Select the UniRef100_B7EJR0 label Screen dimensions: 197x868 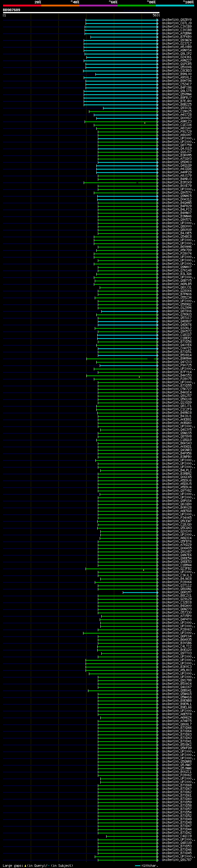pyautogui.click(x=176, y=101)
